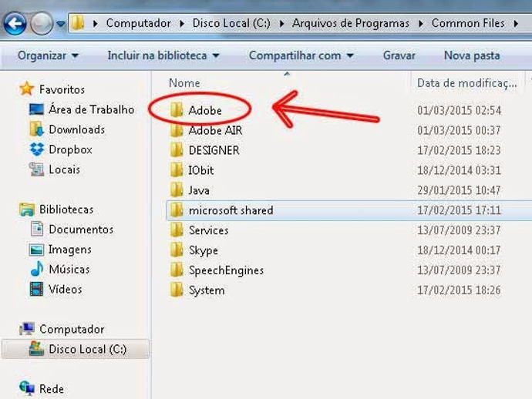Sort files by the Nome column
The image size is (532, 399).
point(184,83)
